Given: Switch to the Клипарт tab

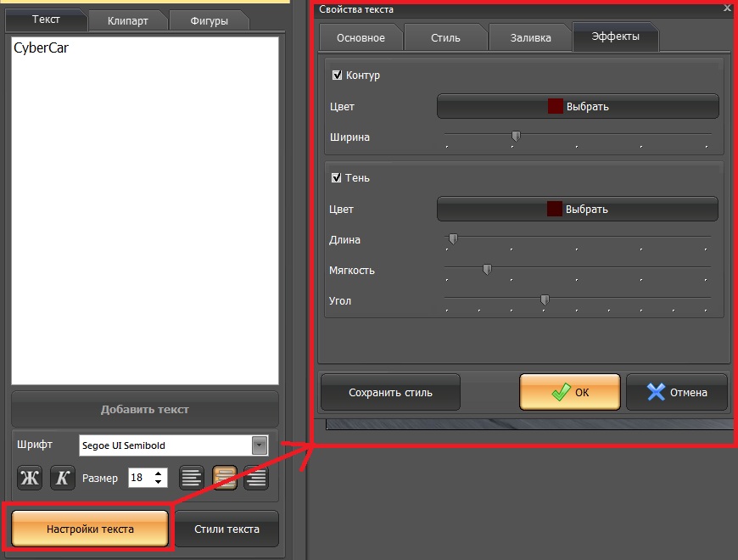Looking at the screenshot, I should (127, 20).
